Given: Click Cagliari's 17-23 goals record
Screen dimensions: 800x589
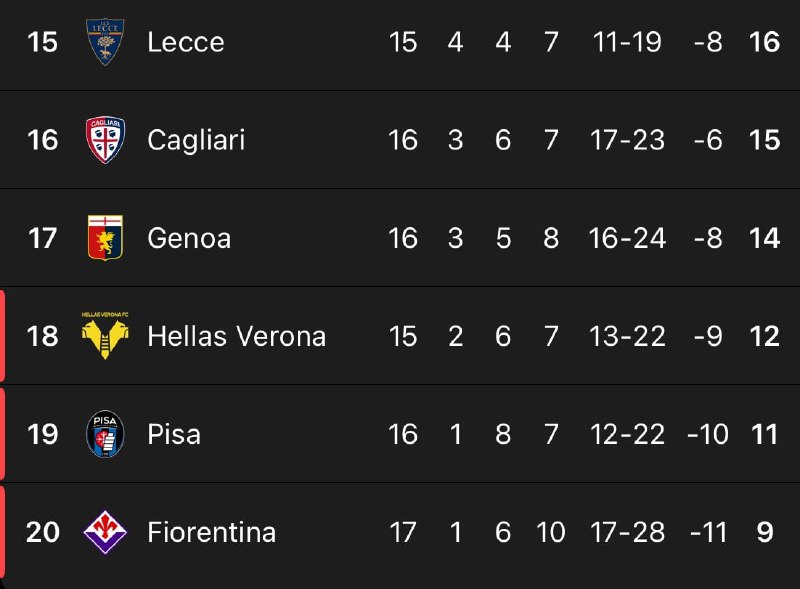Looking at the screenshot, I should click(x=627, y=140).
